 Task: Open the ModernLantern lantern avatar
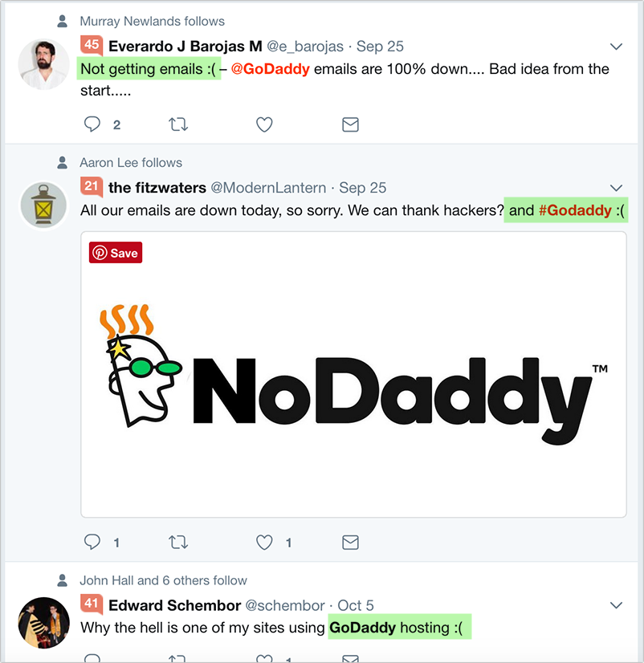[43, 205]
